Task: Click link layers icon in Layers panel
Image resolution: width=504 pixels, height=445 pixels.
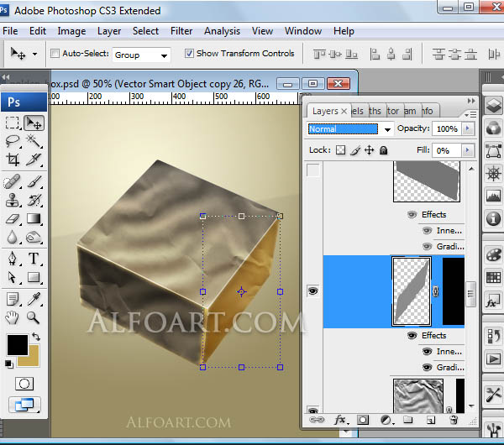Action: click(317, 420)
